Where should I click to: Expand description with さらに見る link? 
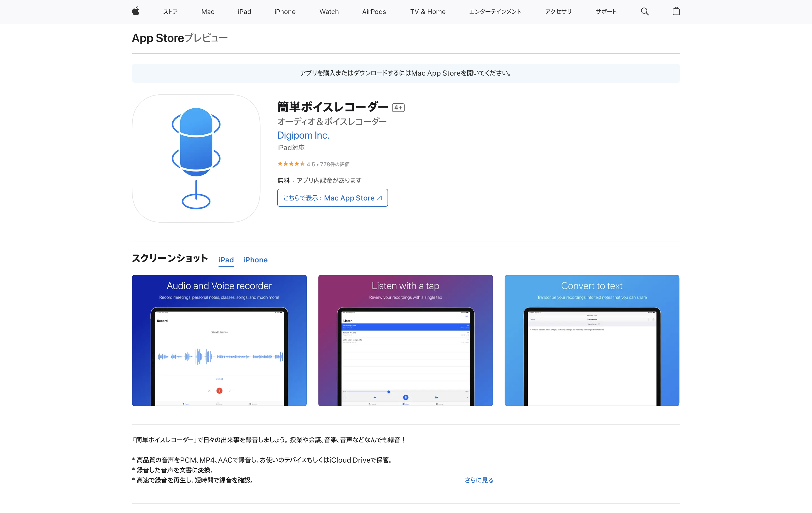point(478,480)
